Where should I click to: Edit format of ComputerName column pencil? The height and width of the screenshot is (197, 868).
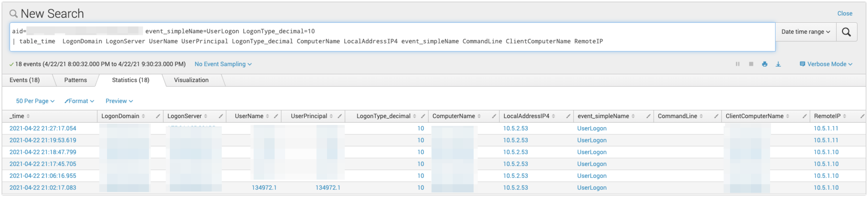494,116
